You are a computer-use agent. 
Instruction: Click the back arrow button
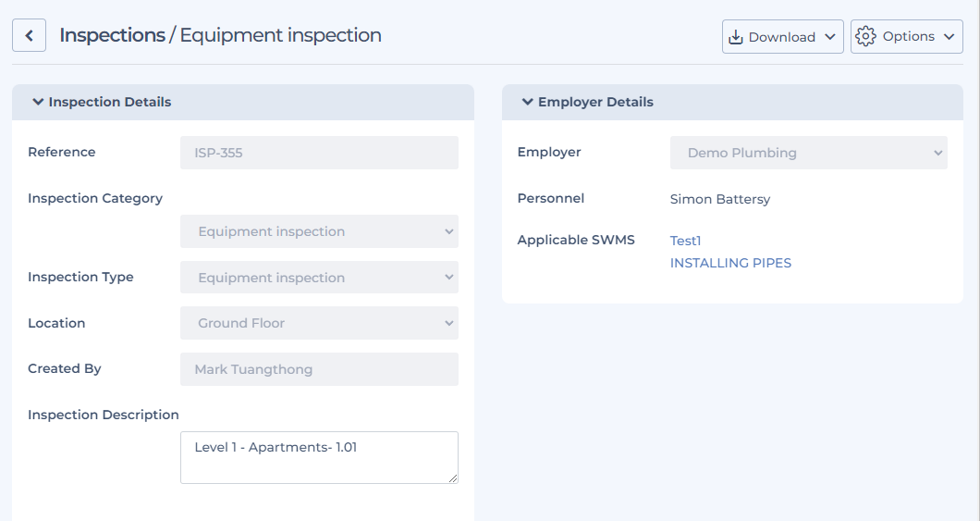29,36
